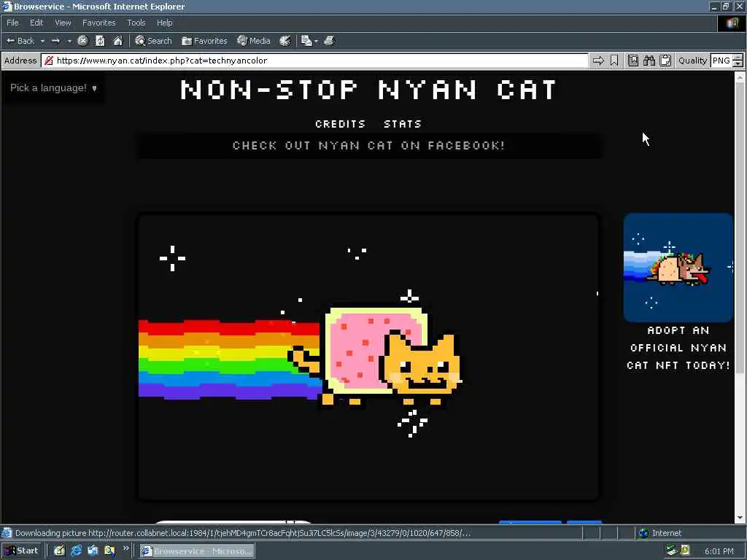Click the binoculars find icon
Viewport: 747px width, 560px height.
tap(649, 61)
